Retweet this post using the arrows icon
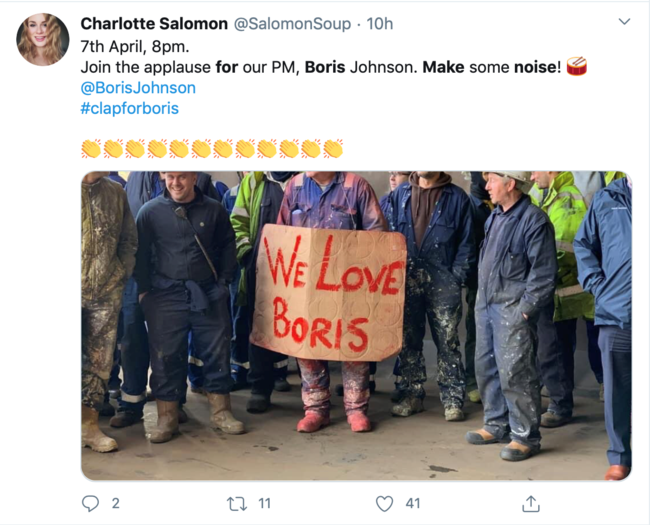The height and width of the screenshot is (525, 650). pos(237,504)
